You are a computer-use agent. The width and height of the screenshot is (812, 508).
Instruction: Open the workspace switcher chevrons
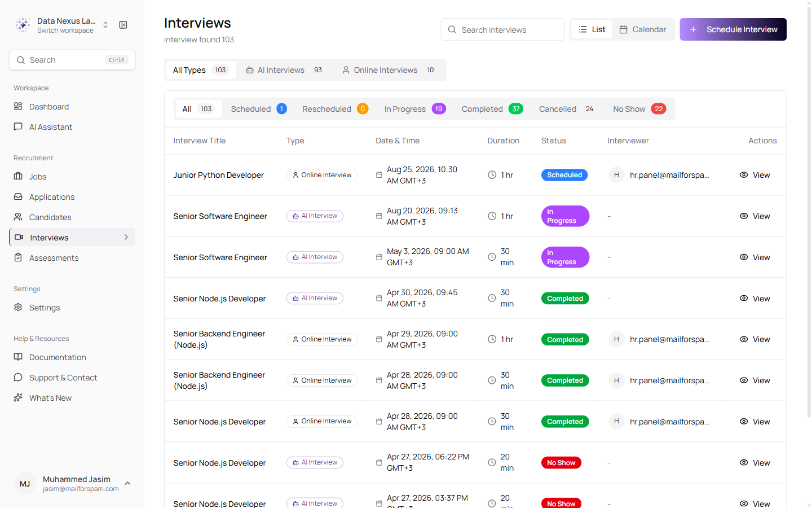pyautogui.click(x=105, y=25)
